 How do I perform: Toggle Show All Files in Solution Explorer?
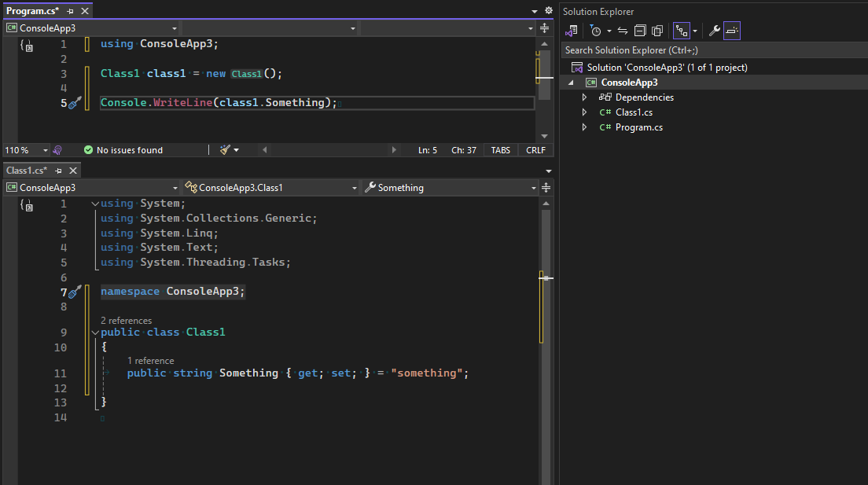tap(657, 31)
